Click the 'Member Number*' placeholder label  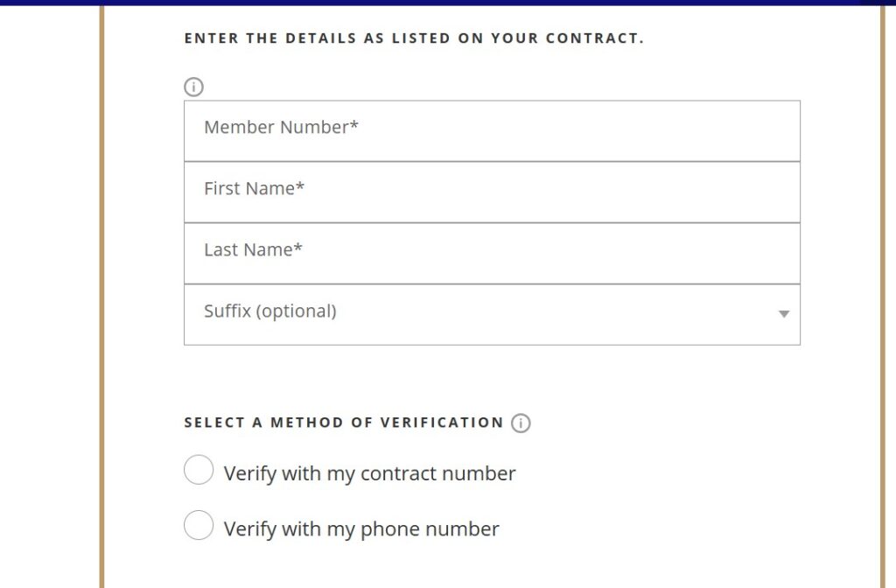(281, 127)
